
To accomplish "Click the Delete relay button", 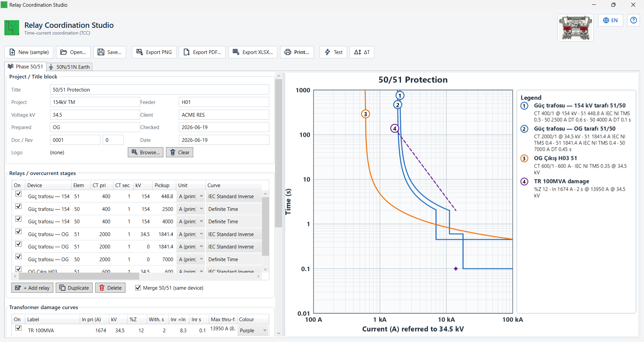I will tap(110, 288).
